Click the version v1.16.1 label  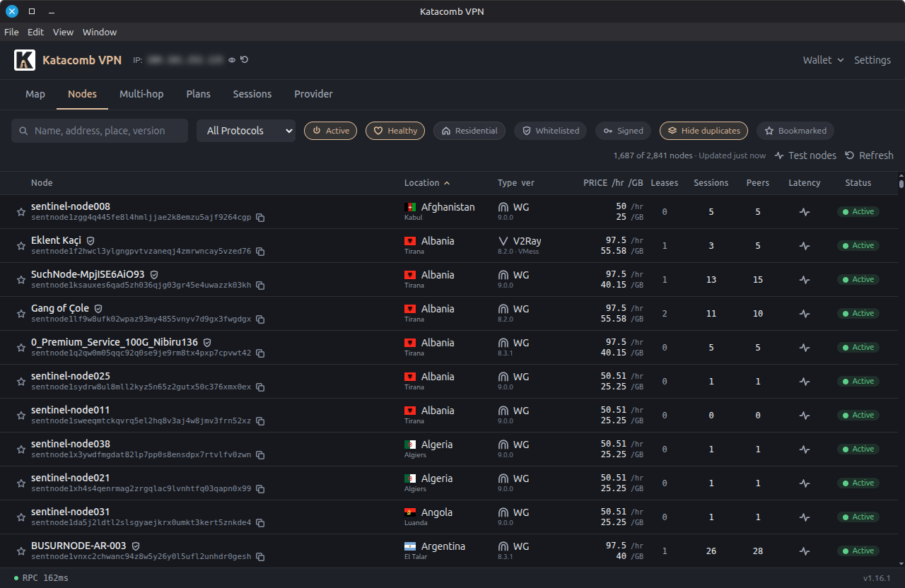coord(877,578)
